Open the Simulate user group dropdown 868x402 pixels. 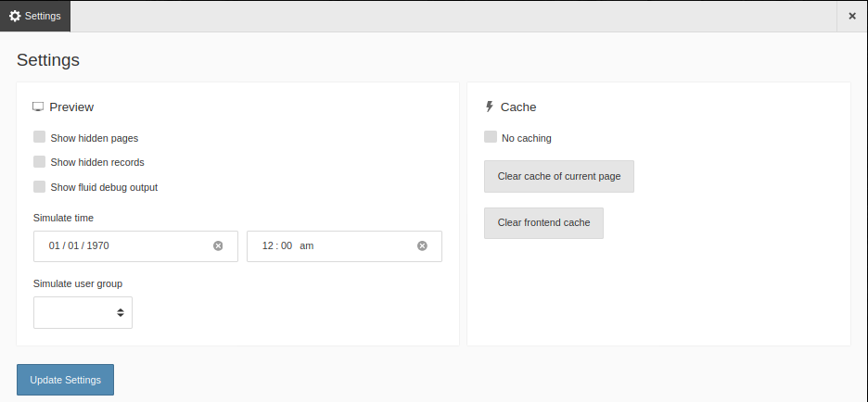[x=83, y=312]
